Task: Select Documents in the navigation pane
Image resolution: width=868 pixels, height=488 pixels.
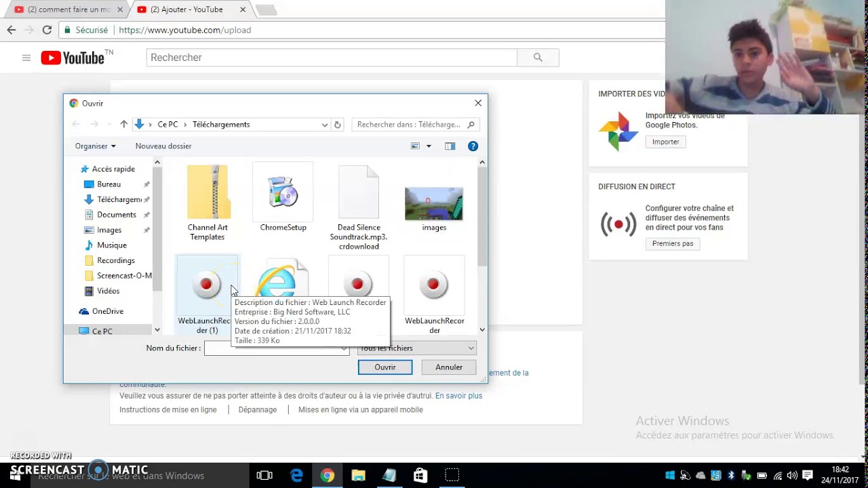Action: click(116, 215)
